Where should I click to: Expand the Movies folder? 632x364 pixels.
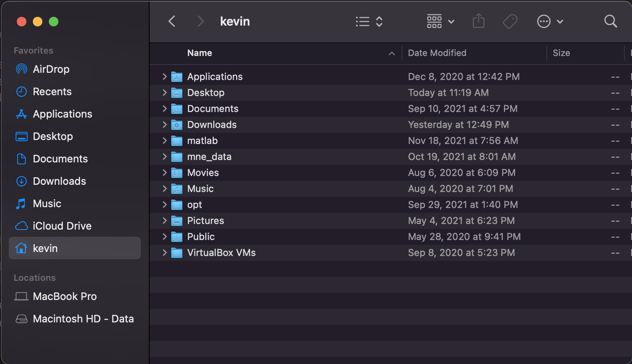pyautogui.click(x=164, y=172)
